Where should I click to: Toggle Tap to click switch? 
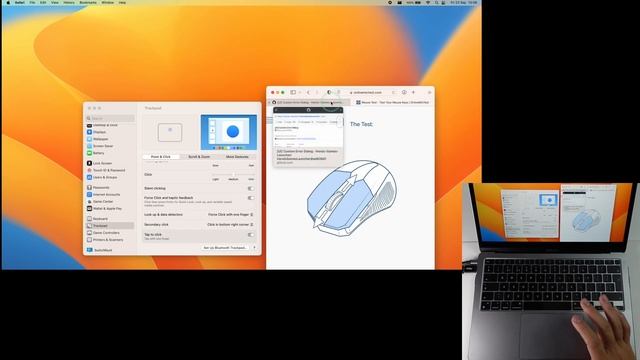pyautogui.click(x=251, y=235)
